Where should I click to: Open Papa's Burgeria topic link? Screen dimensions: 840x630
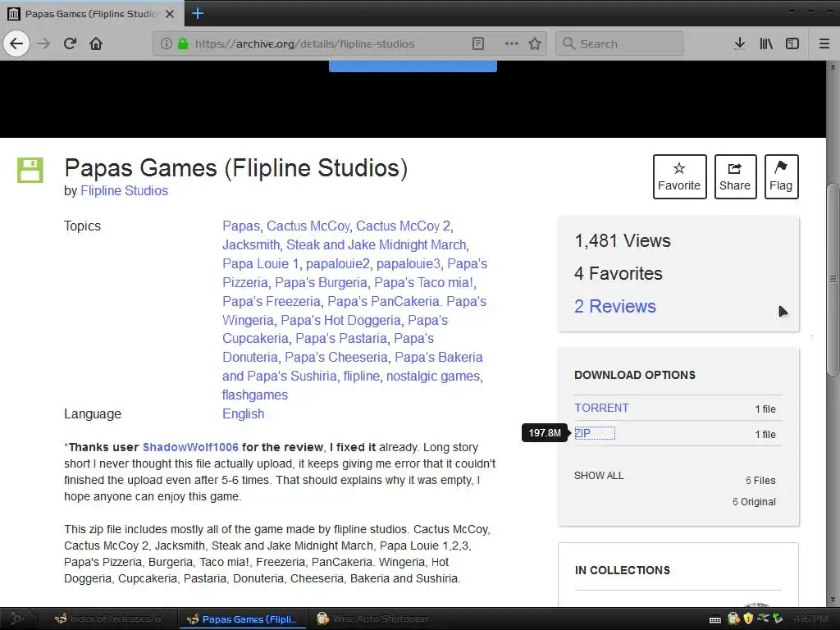click(321, 282)
